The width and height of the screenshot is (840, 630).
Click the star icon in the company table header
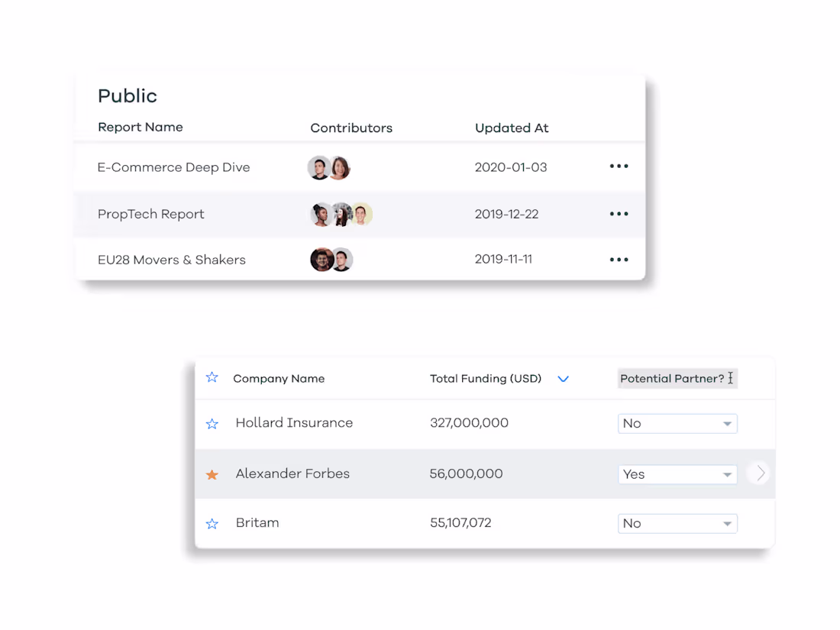[x=212, y=376]
